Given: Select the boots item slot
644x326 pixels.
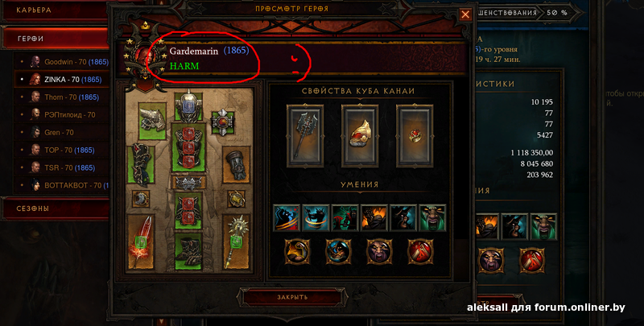Looking at the screenshot, I should [188, 251].
